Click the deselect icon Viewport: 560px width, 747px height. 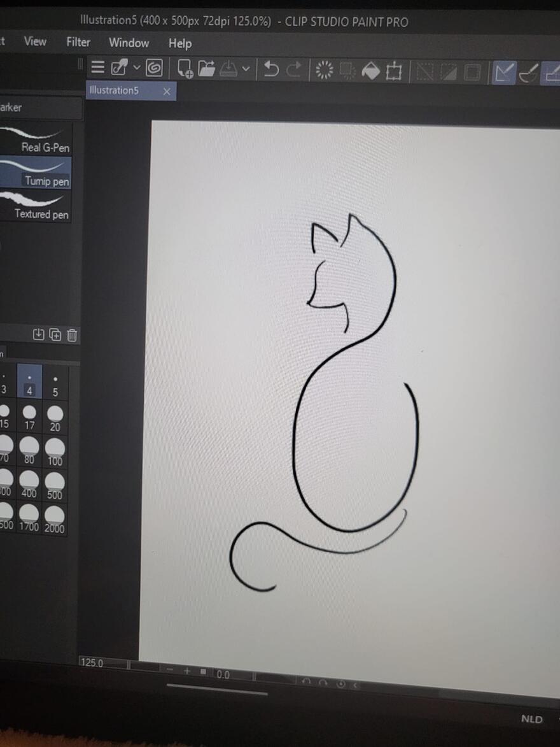coord(425,73)
